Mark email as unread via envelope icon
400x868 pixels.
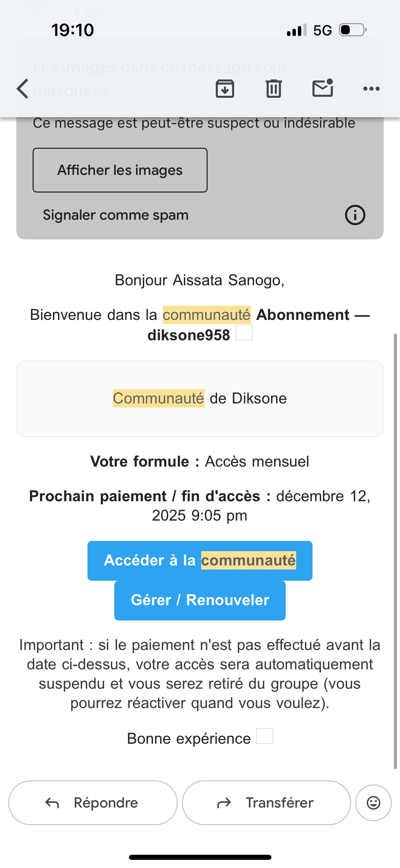coord(322,88)
